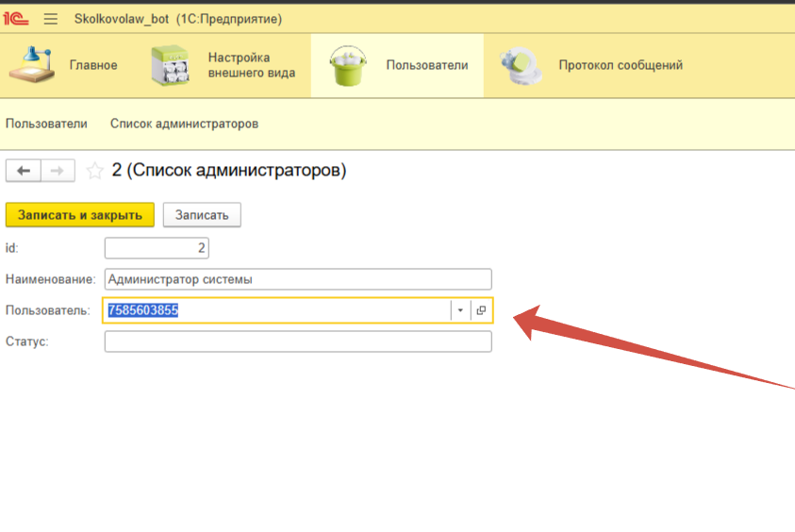This screenshot has height=532, width=795.
Task: Open the Пользователи list link
Action: point(46,124)
